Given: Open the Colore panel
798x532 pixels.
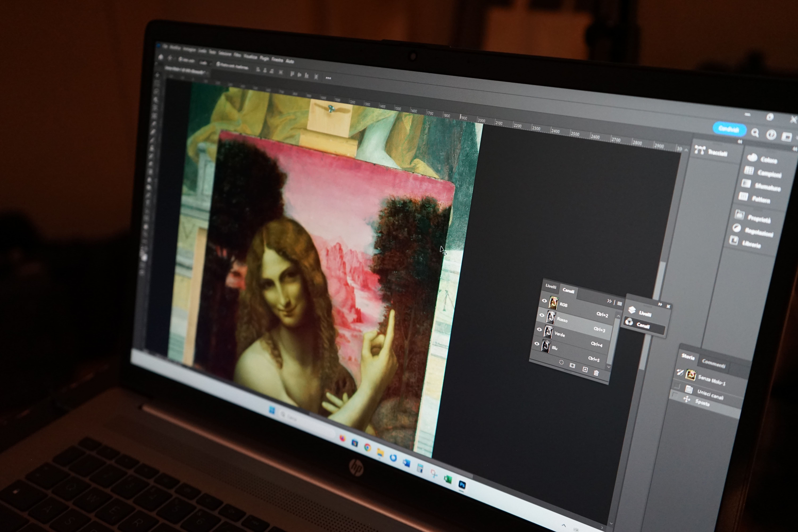Looking at the screenshot, I should pos(762,159).
